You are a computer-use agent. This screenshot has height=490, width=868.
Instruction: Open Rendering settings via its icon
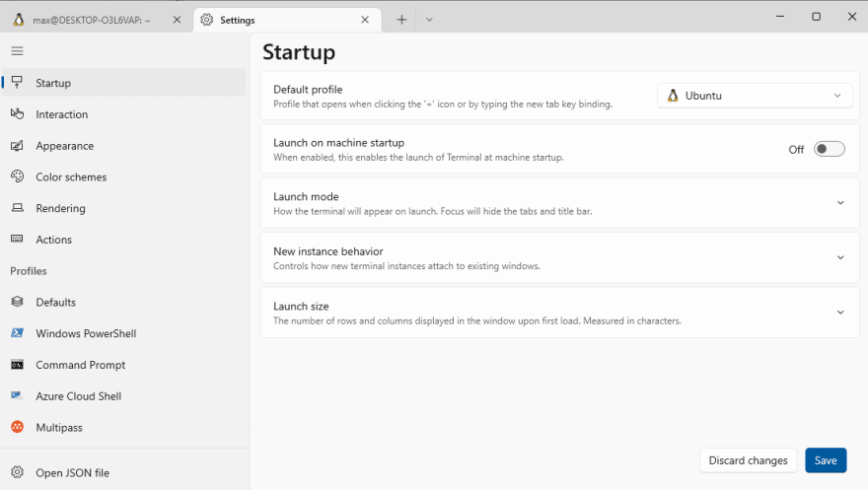coord(17,208)
